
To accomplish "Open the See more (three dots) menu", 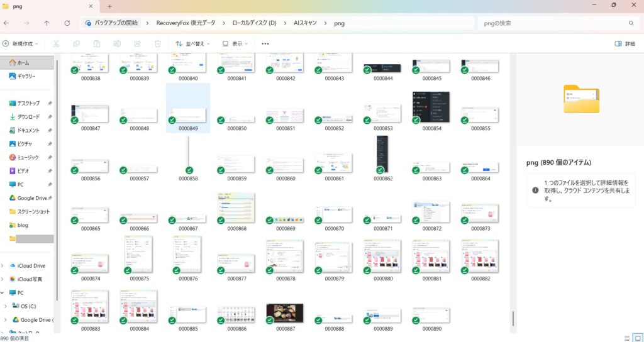I will click(x=265, y=44).
